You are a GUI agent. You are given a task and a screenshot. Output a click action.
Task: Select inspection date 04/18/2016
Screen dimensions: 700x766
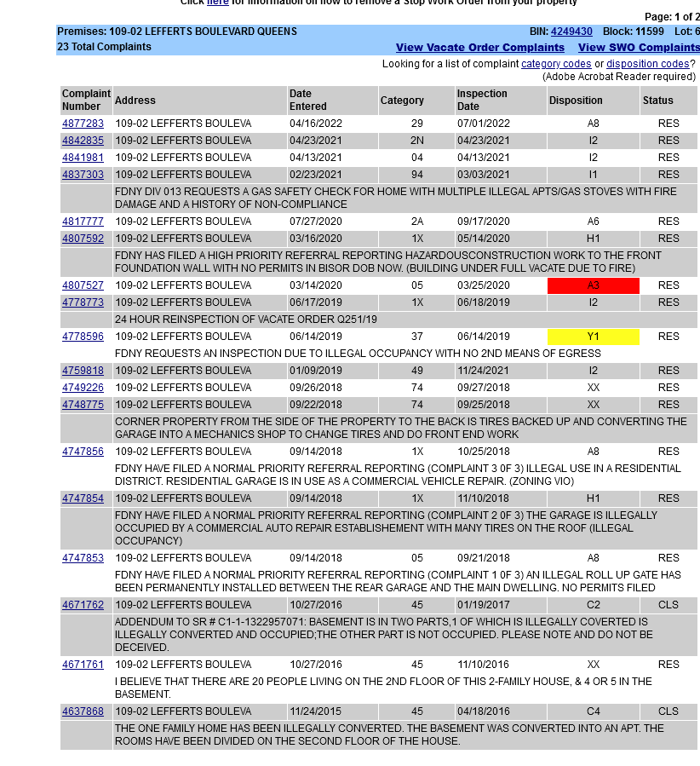pyautogui.click(x=484, y=712)
